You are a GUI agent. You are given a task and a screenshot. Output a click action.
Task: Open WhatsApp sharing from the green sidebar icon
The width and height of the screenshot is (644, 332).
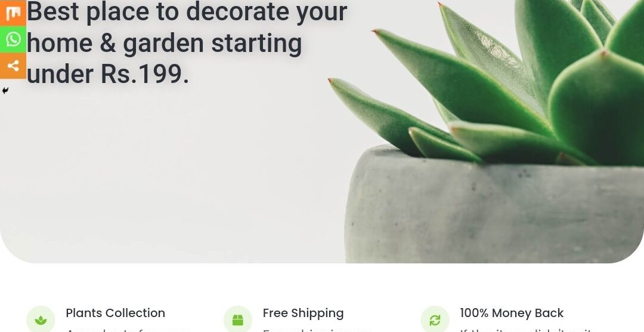coord(13,39)
